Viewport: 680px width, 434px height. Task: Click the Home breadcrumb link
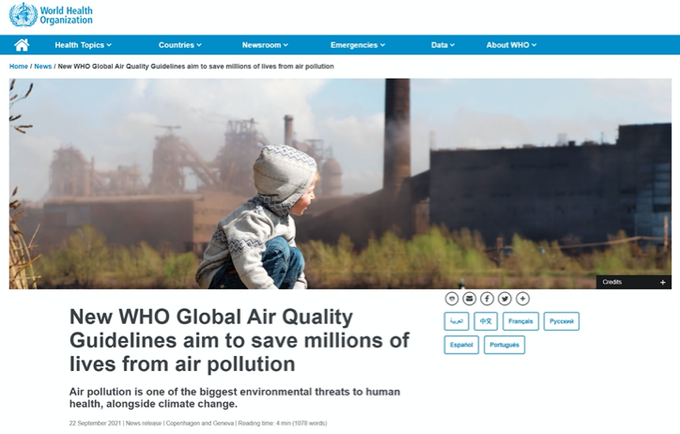[18, 66]
